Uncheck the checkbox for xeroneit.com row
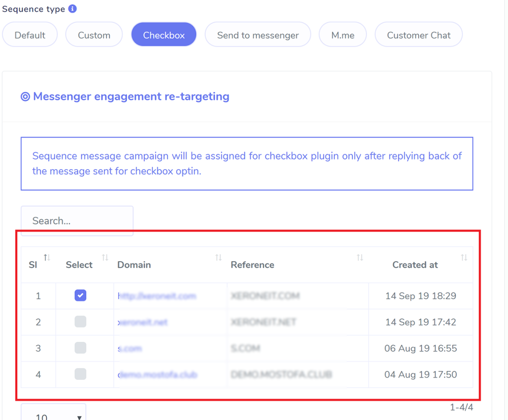 80,295
